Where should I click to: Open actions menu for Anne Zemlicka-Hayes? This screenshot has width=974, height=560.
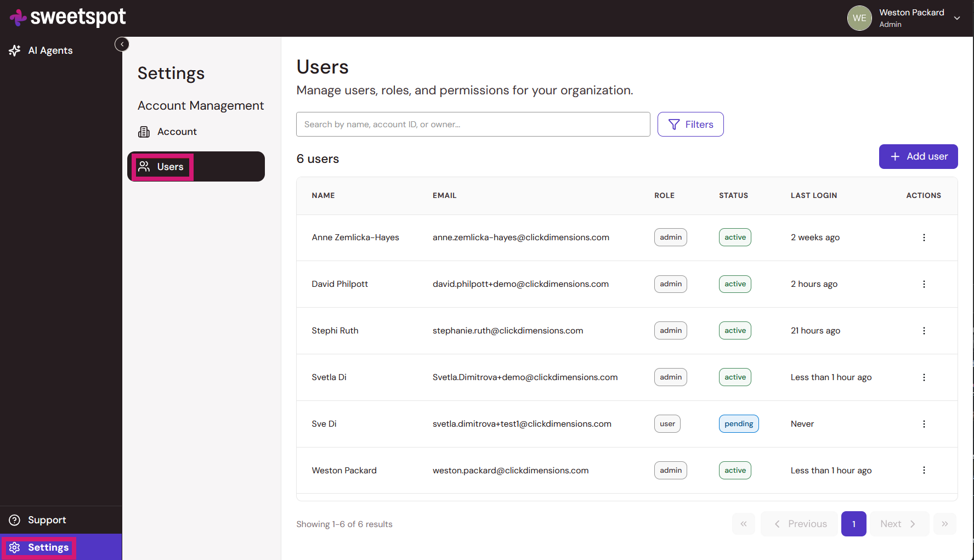click(924, 237)
